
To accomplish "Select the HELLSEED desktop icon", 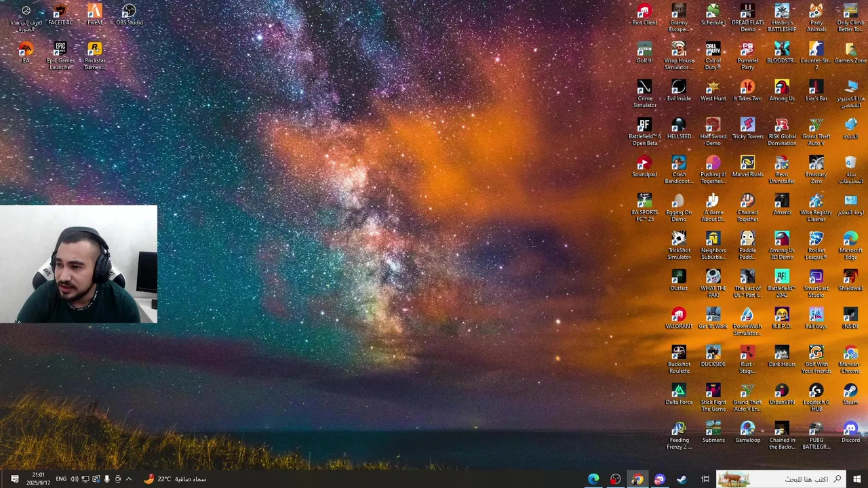I will tap(679, 129).
